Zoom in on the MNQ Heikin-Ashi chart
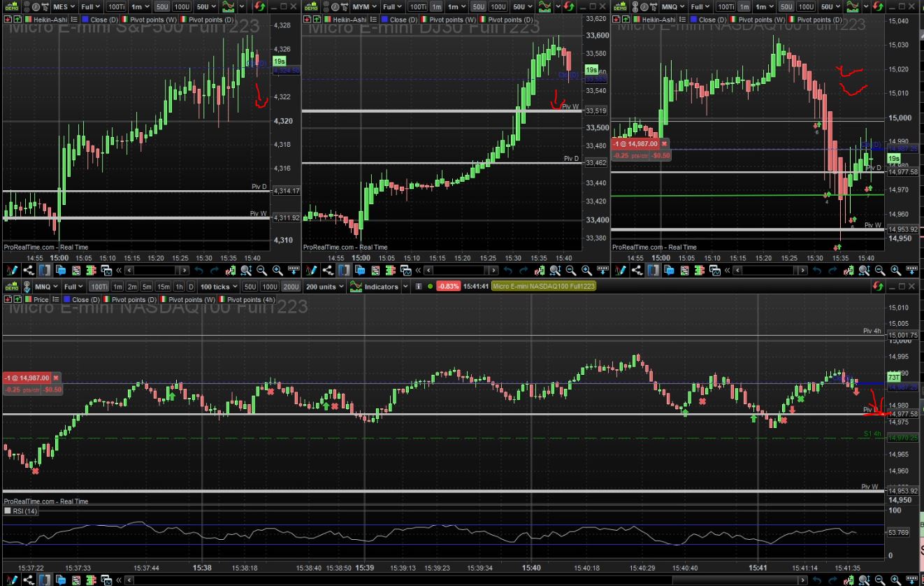The image size is (924, 586). pyautogui.click(x=895, y=270)
